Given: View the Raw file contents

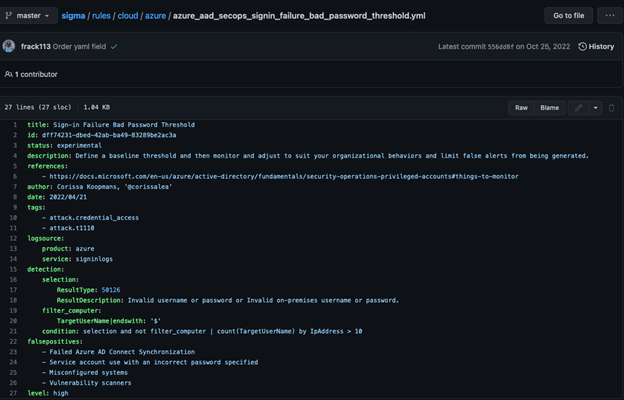Looking at the screenshot, I should tap(521, 107).
